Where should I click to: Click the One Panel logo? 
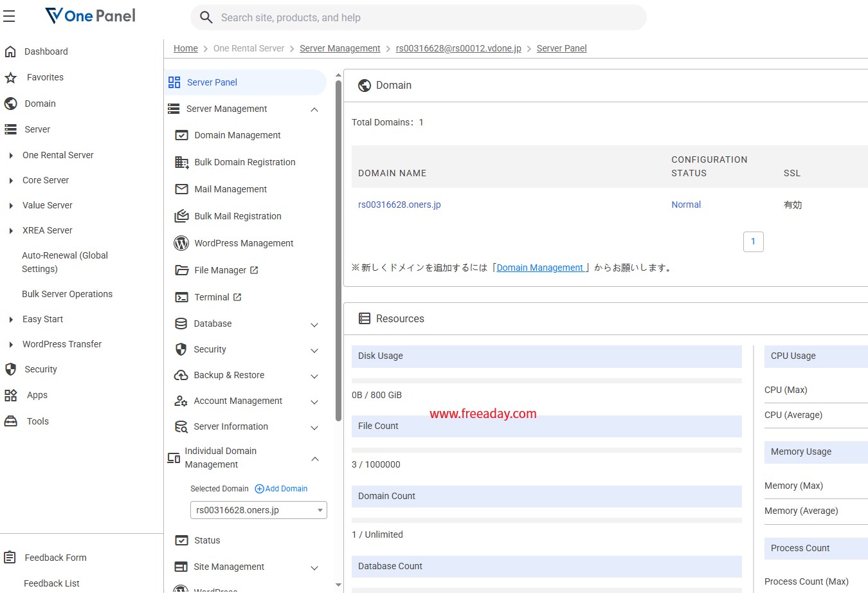pyautogui.click(x=91, y=16)
